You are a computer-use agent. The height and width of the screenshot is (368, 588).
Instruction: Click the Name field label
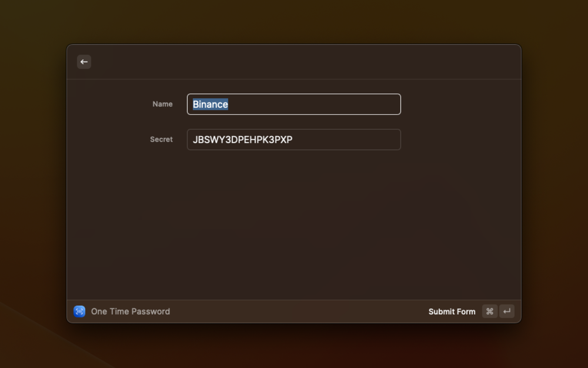pos(162,104)
